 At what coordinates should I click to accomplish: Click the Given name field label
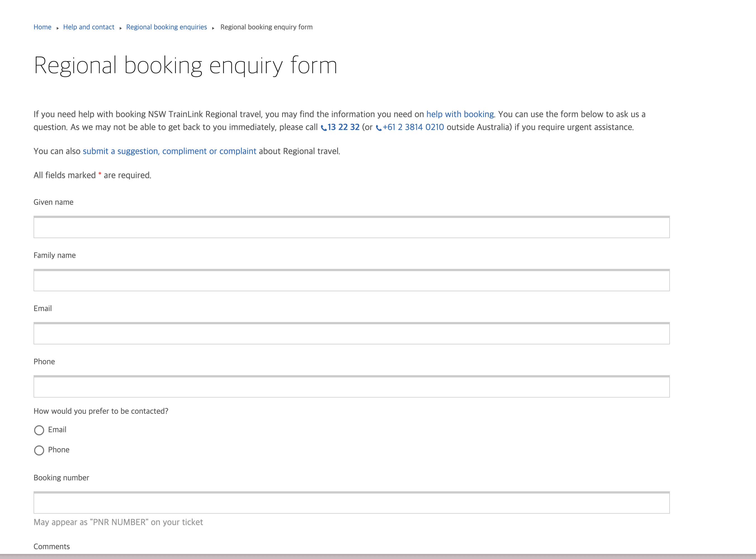click(53, 202)
